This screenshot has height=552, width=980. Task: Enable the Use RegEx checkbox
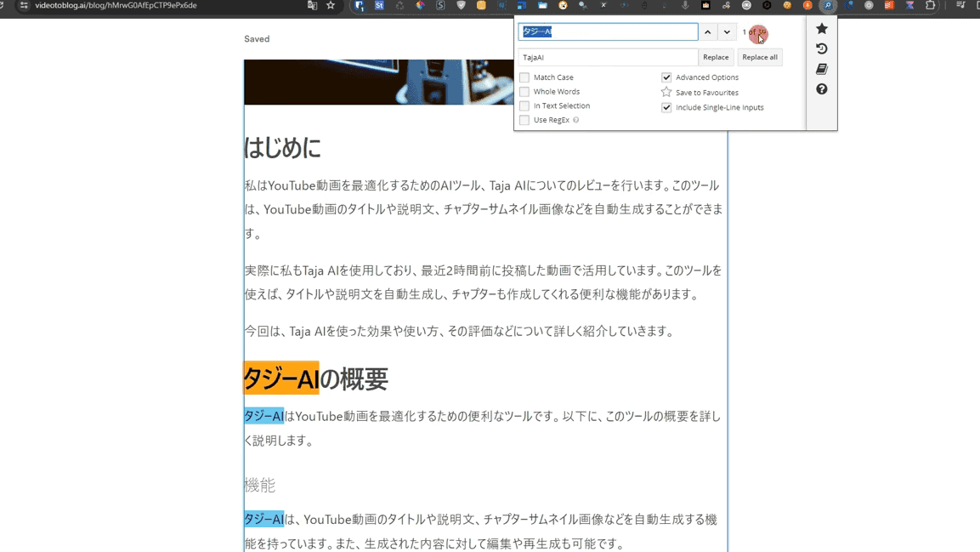coord(524,120)
